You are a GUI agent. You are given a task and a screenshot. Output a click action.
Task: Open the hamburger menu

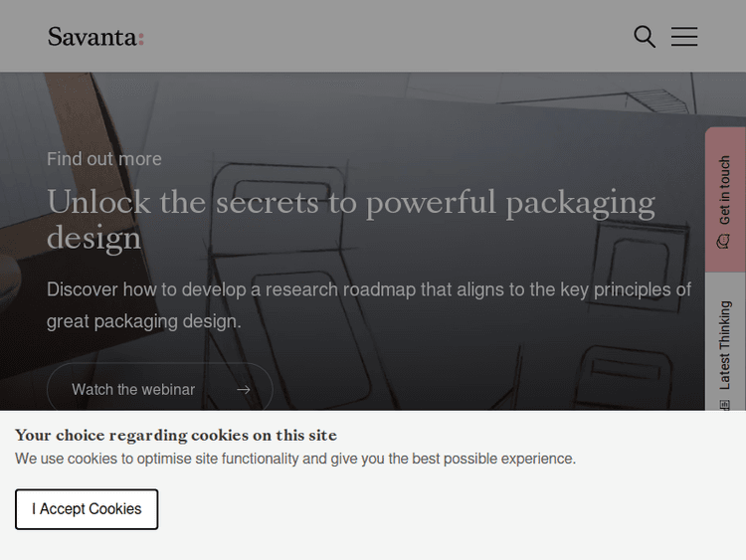click(684, 37)
